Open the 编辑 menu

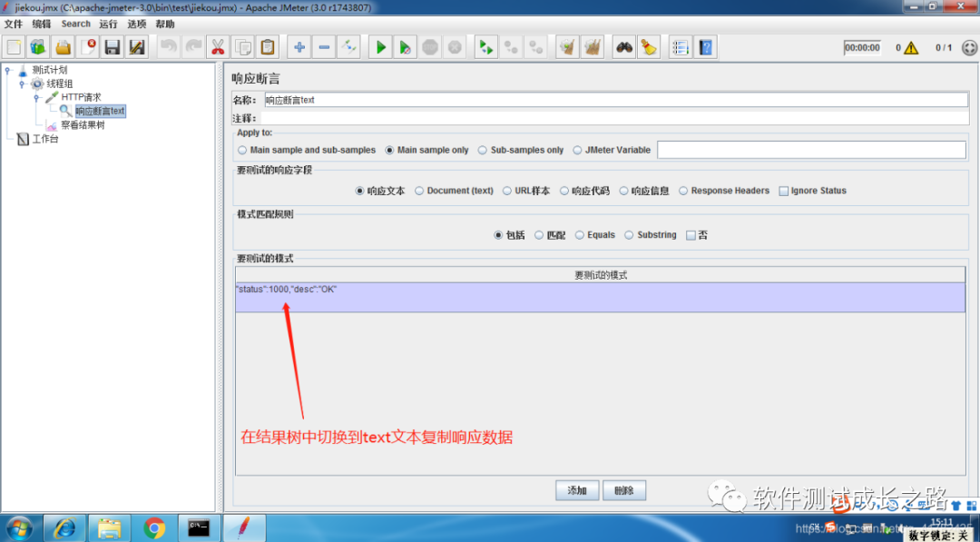pos(42,24)
